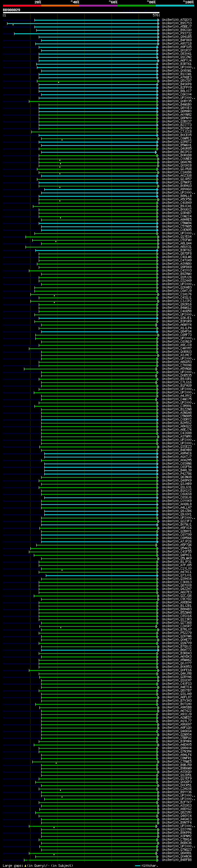The image size is (197, 868).
Task: Select the UniRef100_Q3KJE1 label
Action: click(176, 318)
